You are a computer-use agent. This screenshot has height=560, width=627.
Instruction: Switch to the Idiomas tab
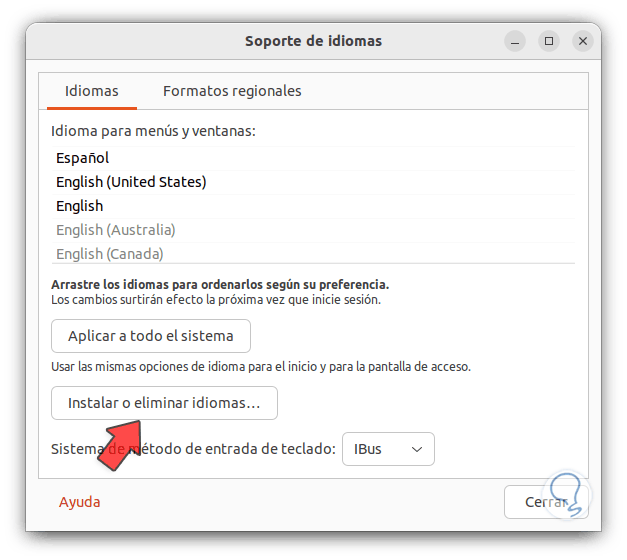pyautogui.click(x=92, y=91)
